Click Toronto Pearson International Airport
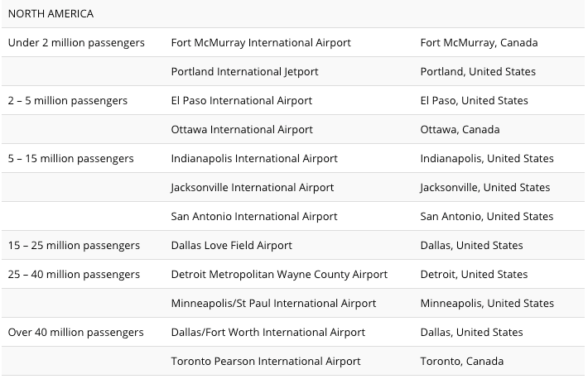The image size is (588, 379). (266, 361)
